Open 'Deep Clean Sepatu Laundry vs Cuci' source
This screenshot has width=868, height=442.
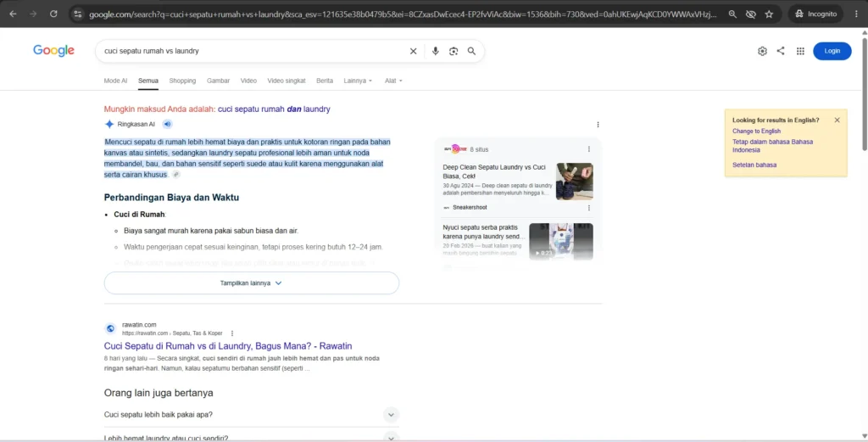point(494,171)
